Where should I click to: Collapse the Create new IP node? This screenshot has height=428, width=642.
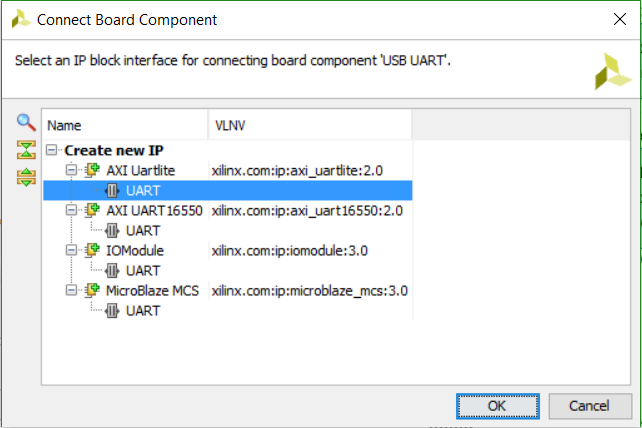[x=52, y=150]
